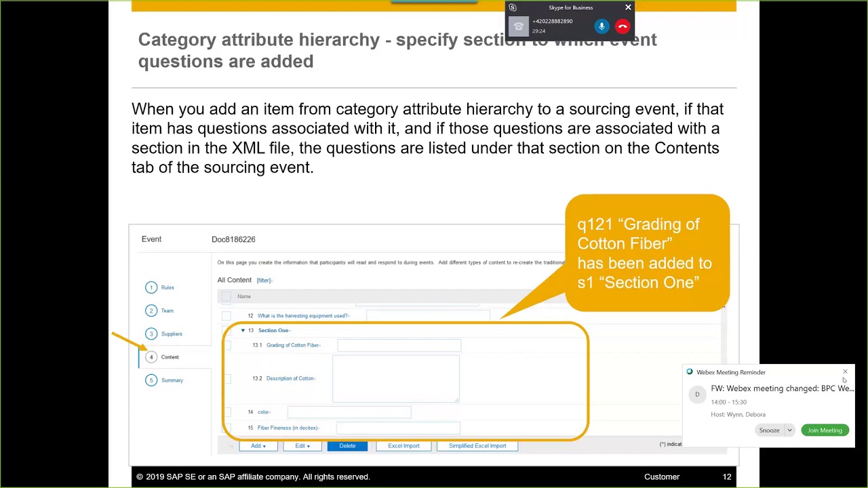Open the Snooze duration dropdown arrow
This screenshot has height=488, width=868.
coord(789,430)
